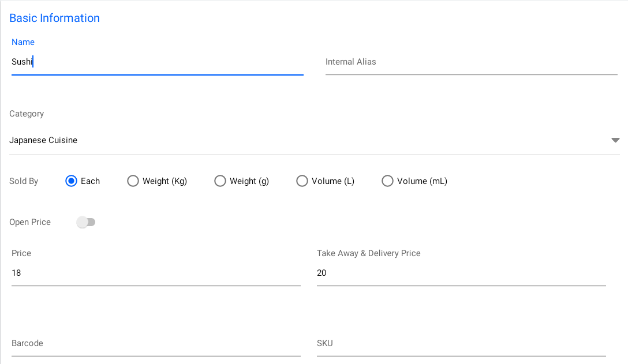Screen dimensions: 628x364
Task: Click the Open Price label text
Action: point(30,222)
